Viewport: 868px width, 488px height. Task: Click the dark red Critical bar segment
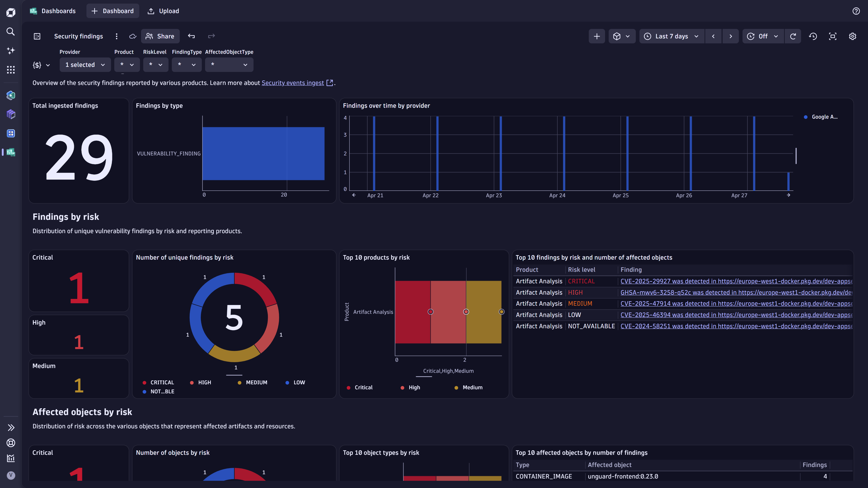(413, 312)
